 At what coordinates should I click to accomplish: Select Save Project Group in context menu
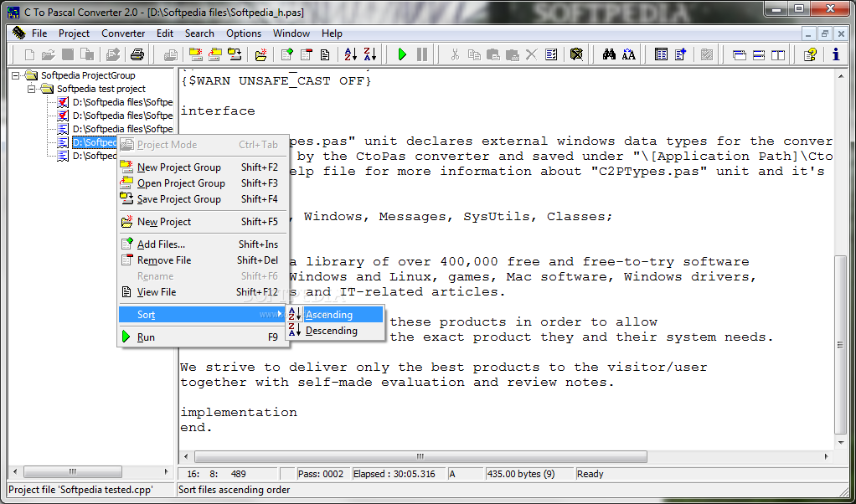click(202, 199)
